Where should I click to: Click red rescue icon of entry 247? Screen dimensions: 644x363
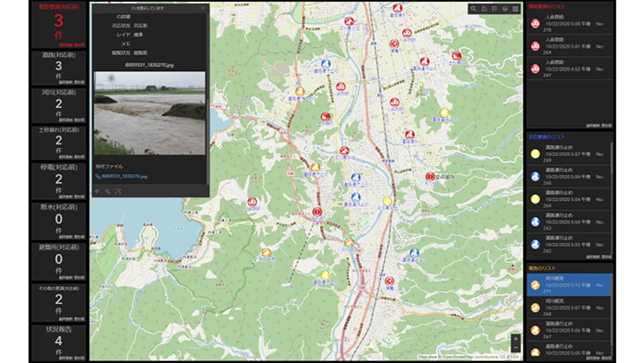pyautogui.click(x=535, y=68)
